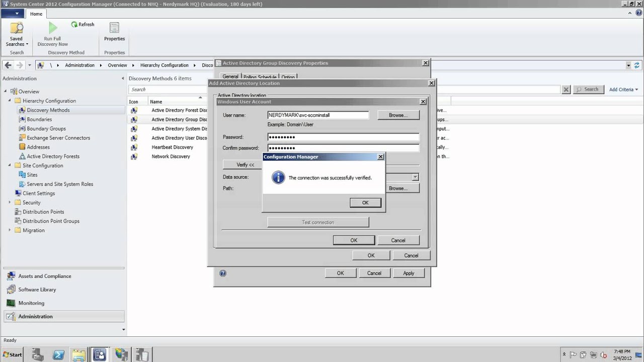This screenshot has width=644, height=362.
Task: Click the Heartbeat Discovery row icon
Action: 134,147
